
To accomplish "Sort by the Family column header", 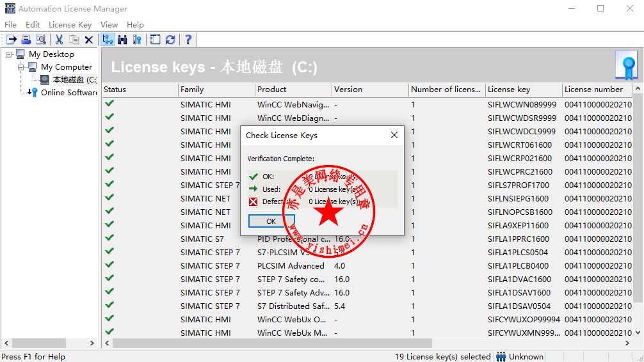I will point(217,90).
